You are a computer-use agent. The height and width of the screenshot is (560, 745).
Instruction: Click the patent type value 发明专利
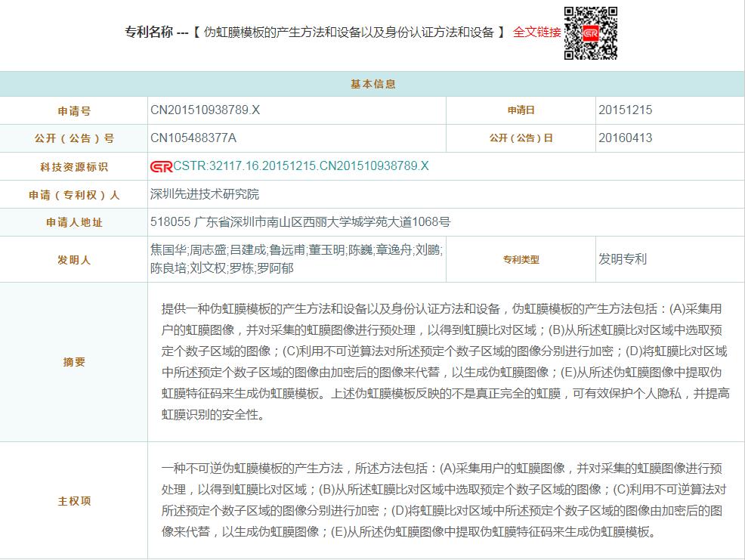[623, 259]
